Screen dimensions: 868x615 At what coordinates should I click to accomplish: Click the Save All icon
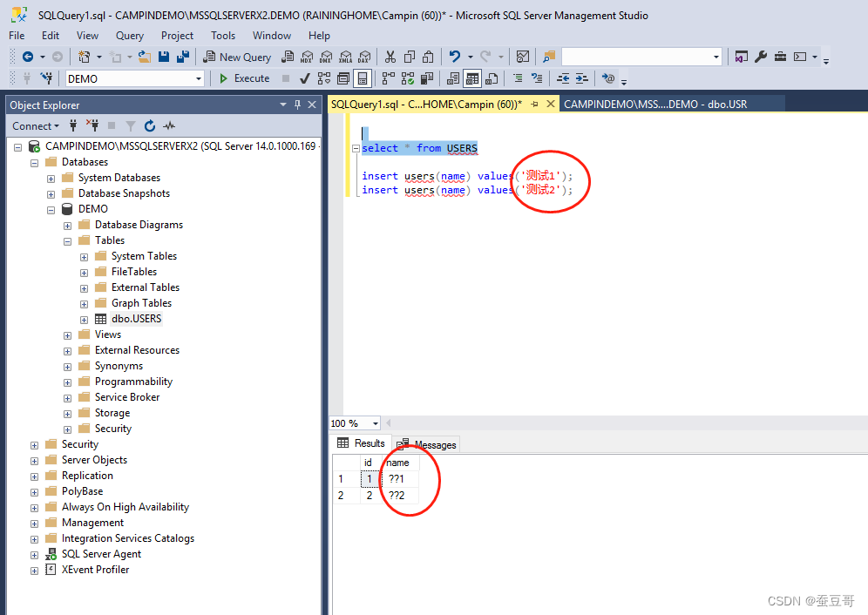click(183, 57)
